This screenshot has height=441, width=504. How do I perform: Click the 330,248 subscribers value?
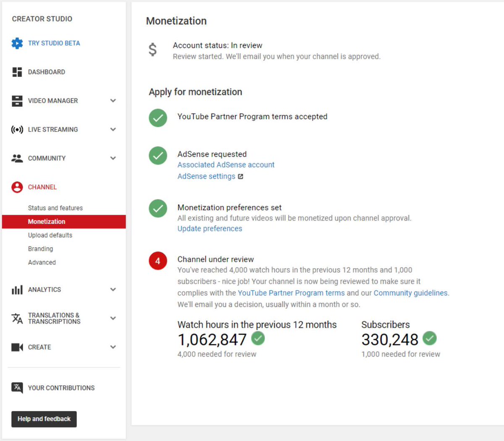point(390,340)
